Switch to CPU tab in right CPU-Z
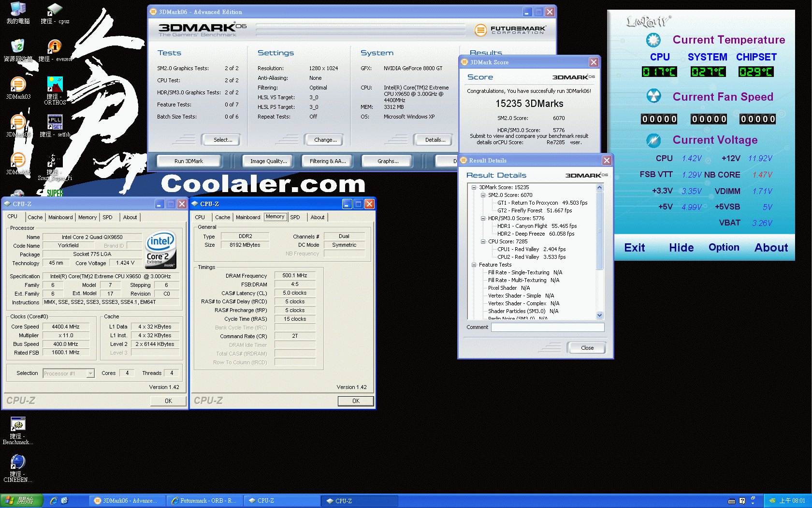Image resolution: width=812 pixels, height=508 pixels. tap(200, 217)
